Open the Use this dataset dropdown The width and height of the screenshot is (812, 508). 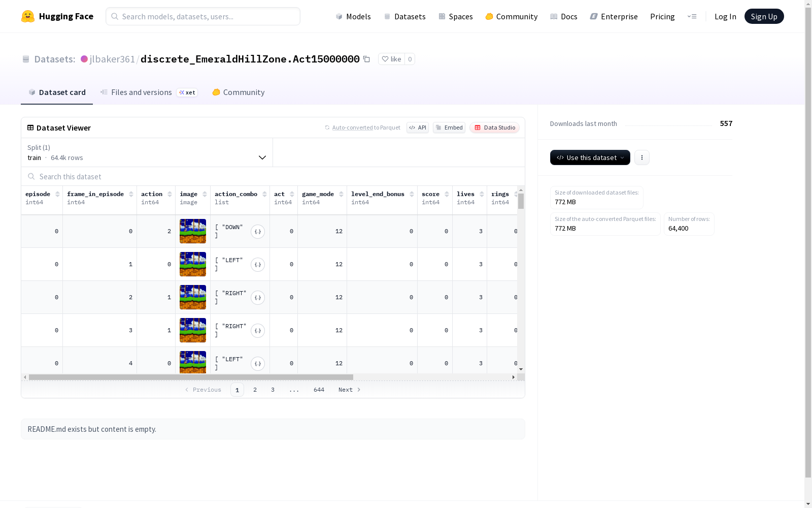pyautogui.click(x=590, y=157)
